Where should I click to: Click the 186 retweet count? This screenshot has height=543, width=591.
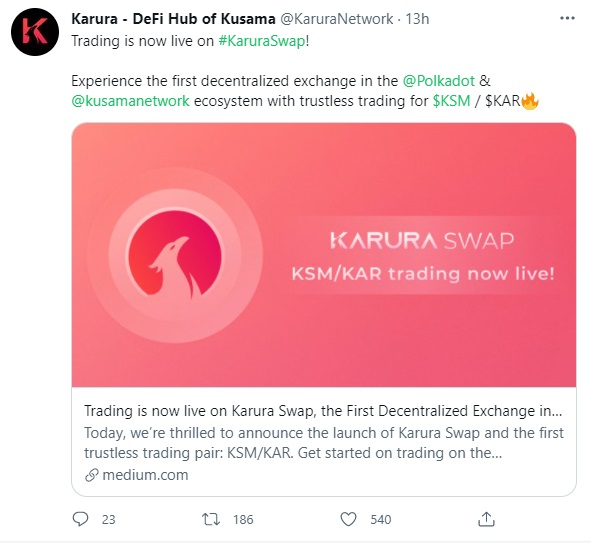point(243,520)
